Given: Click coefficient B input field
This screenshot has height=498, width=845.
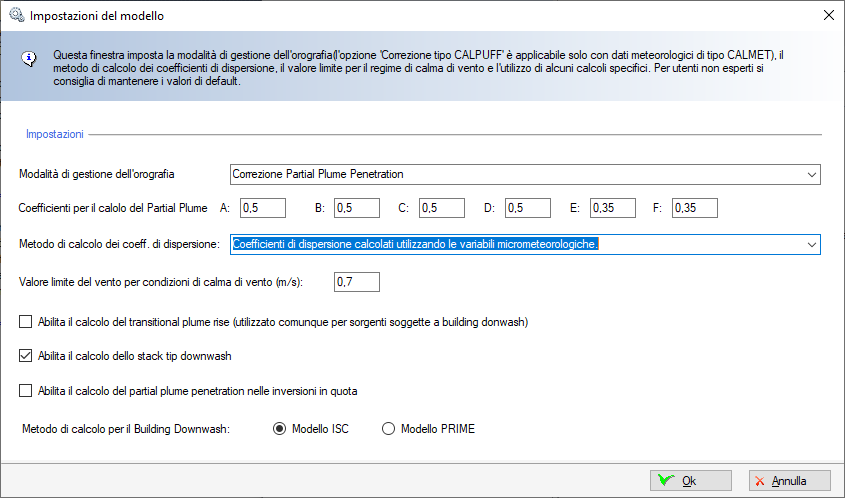Looking at the screenshot, I should click(356, 208).
